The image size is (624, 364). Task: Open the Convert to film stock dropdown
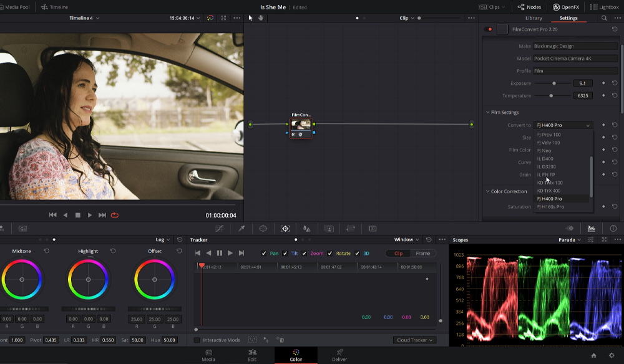click(x=563, y=125)
